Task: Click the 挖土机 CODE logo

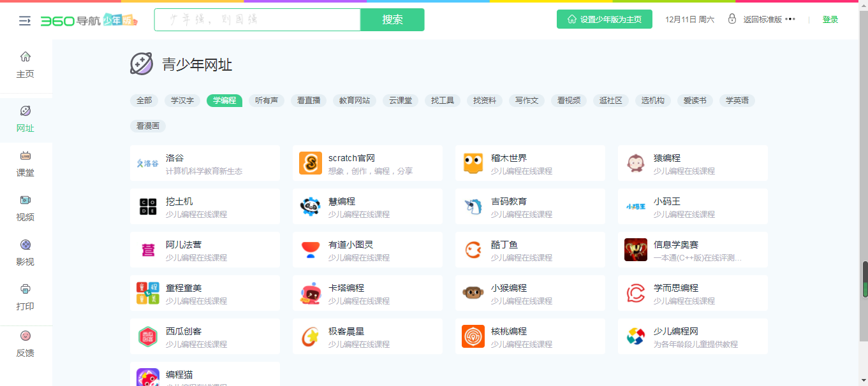Action: pos(148,206)
